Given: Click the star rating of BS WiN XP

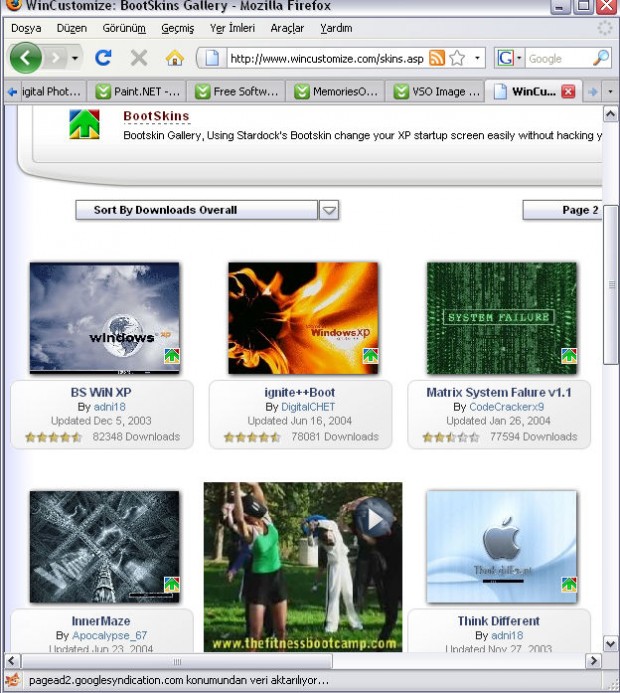Looking at the screenshot, I should (x=53, y=437).
